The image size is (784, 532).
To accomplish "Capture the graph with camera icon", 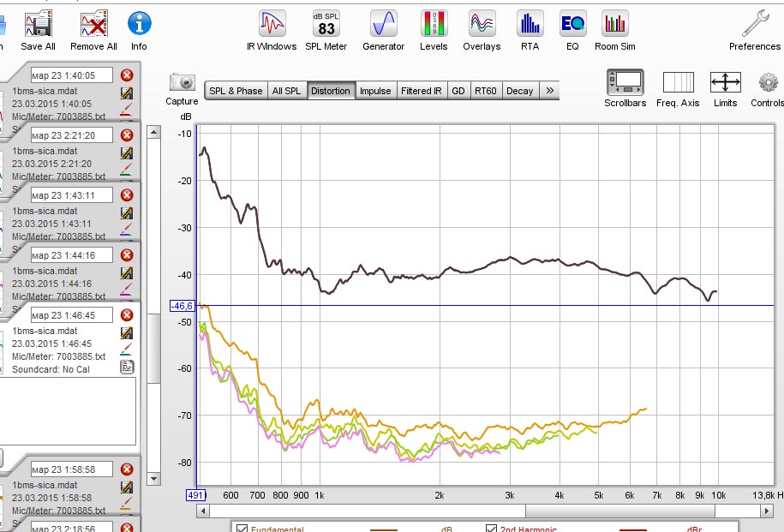I will [x=182, y=82].
